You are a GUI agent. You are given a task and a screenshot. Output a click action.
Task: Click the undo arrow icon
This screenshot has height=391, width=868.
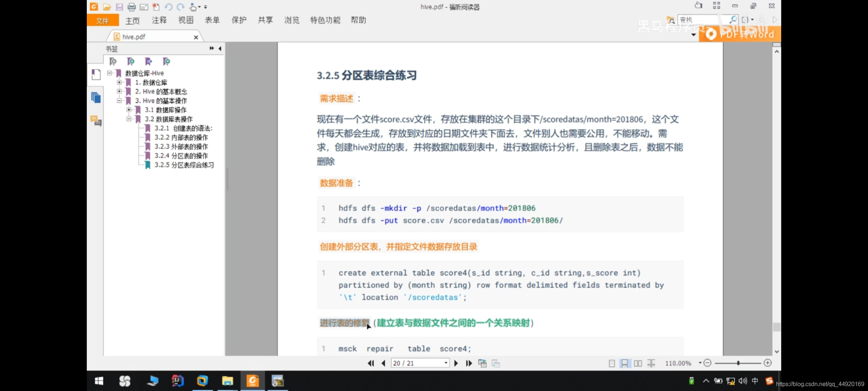tap(168, 7)
